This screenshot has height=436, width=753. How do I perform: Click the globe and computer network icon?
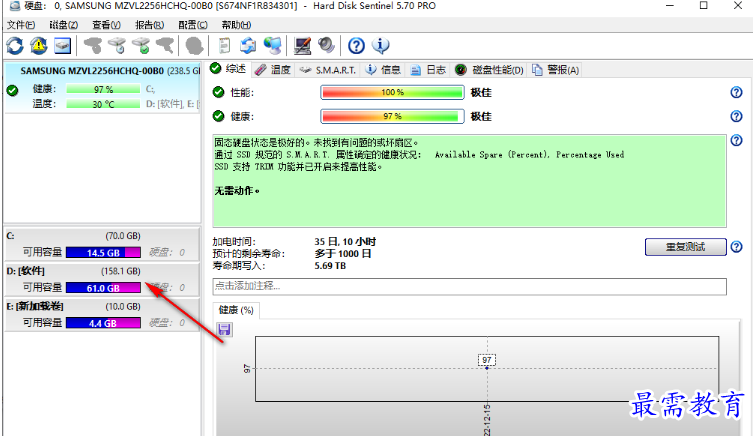(273, 46)
